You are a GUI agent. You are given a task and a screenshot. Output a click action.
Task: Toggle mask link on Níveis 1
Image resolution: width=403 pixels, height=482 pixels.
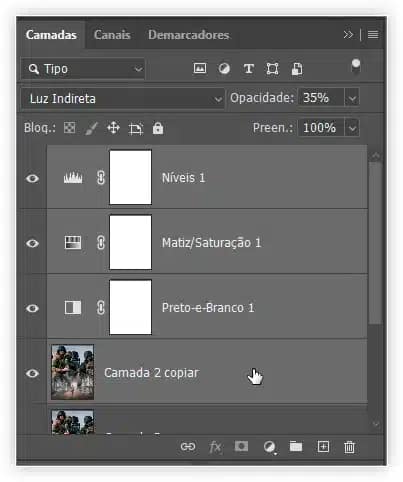(101, 177)
